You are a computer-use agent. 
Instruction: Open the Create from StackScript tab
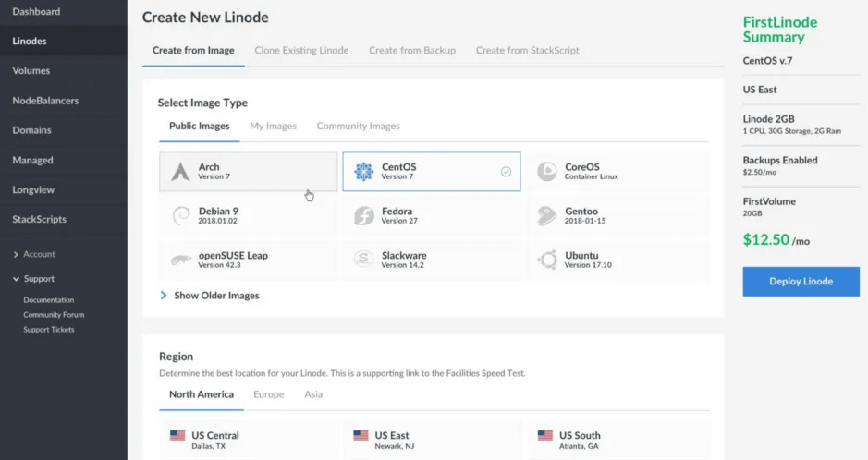coord(528,50)
